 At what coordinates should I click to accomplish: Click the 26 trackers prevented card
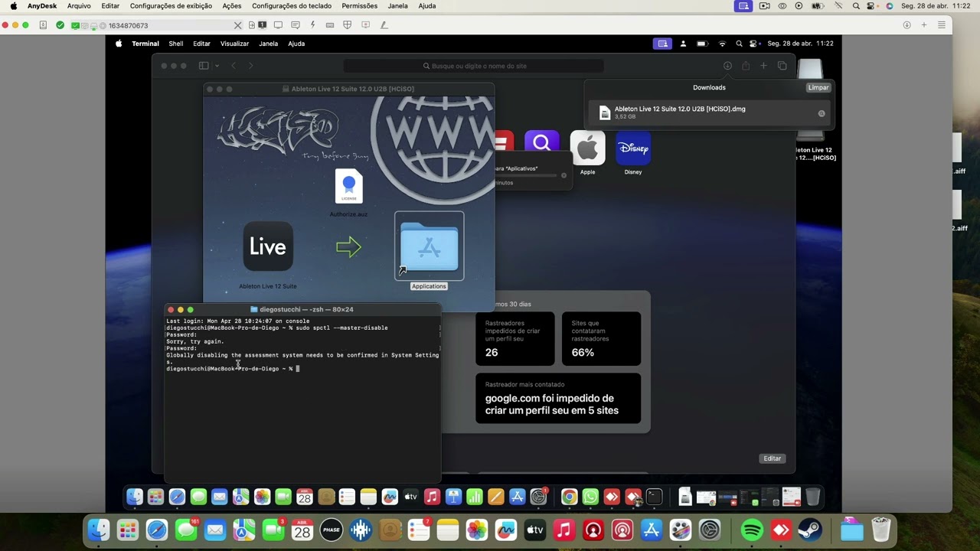[515, 338]
